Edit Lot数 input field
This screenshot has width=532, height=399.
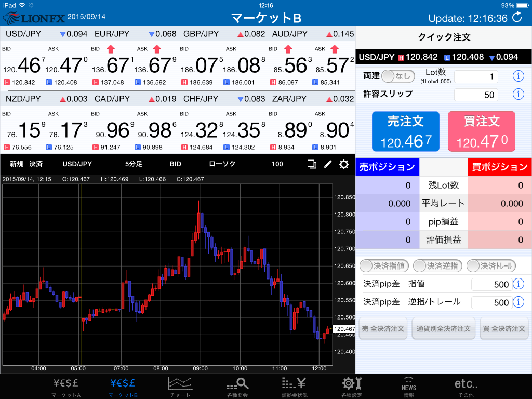point(476,77)
